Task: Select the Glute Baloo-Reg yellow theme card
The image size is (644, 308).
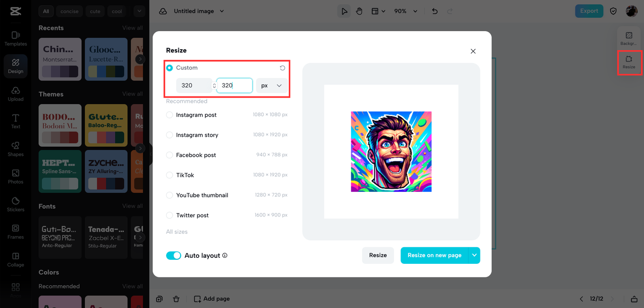Action: (x=106, y=125)
